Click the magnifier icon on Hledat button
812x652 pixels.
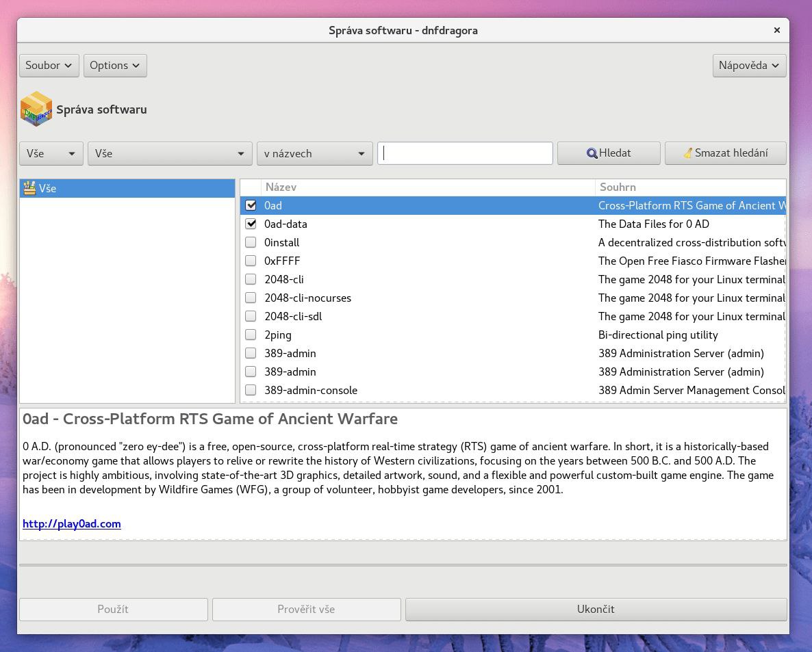592,154
